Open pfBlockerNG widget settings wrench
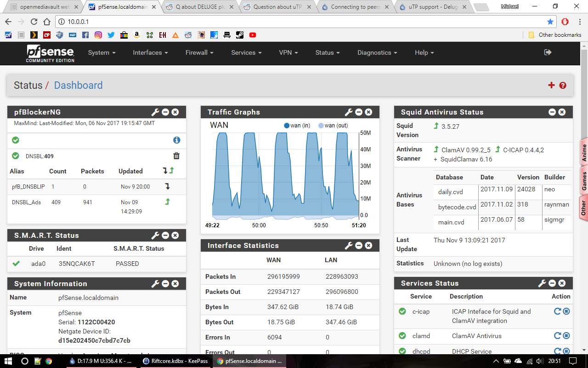 pos(155,112)
